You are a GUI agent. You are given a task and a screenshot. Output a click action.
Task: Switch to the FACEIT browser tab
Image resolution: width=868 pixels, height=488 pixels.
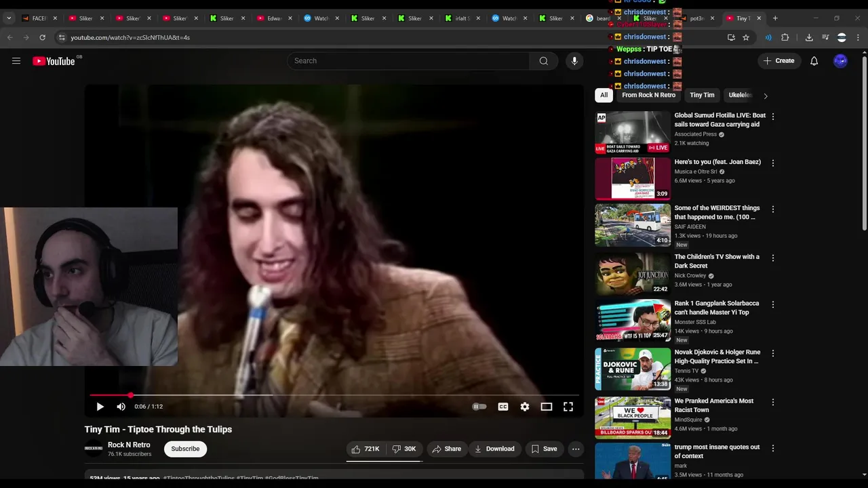point(39,18)
